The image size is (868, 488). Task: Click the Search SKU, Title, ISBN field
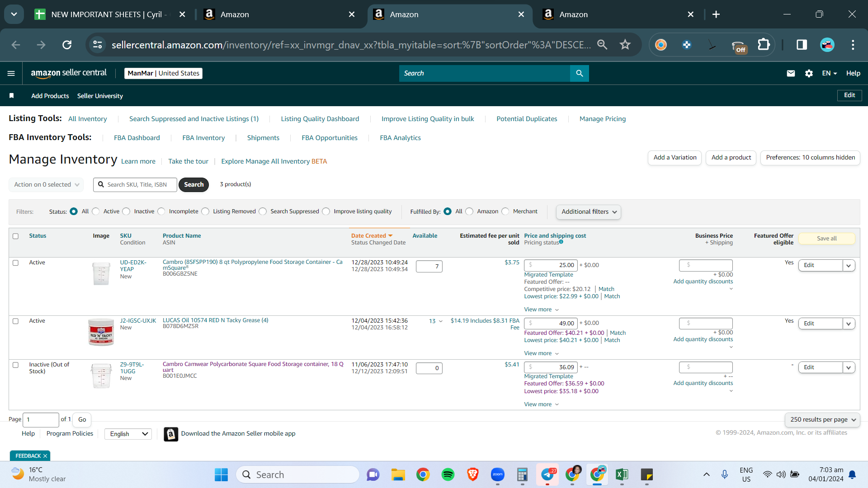point(135,185)
